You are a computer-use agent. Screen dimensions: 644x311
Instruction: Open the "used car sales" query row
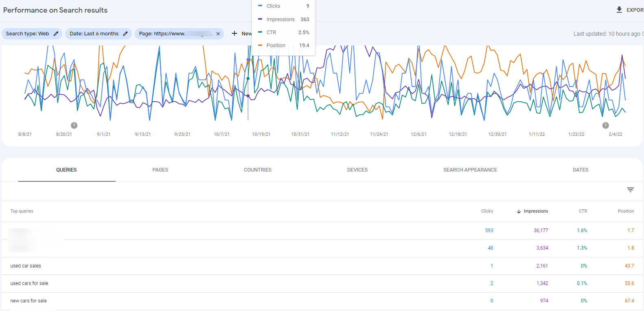[26, 266]
